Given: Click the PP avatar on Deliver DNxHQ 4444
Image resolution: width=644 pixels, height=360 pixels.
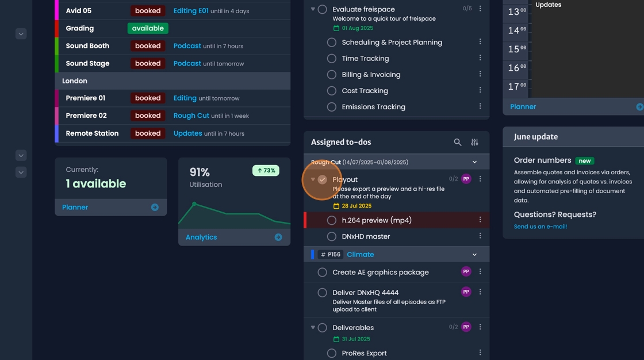Looking at the screenshot, I should 466,292.
